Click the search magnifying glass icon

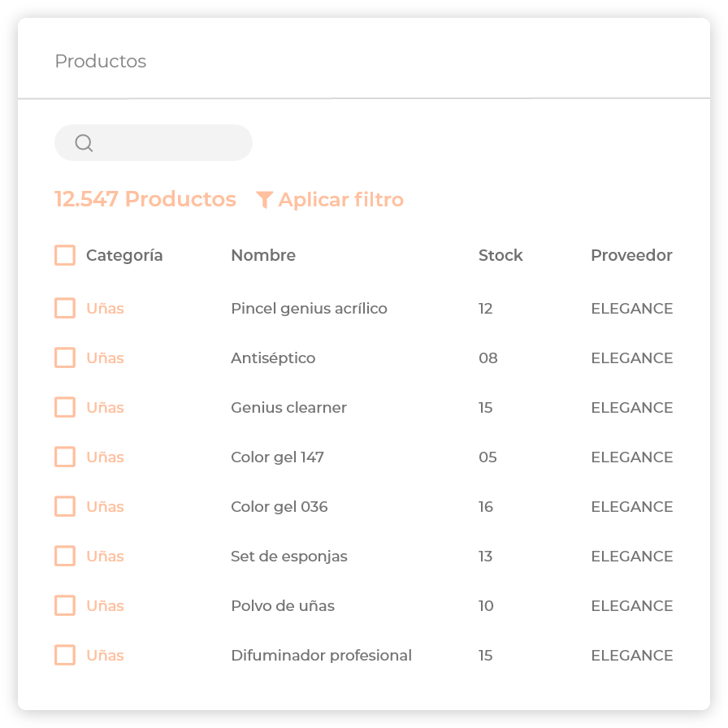point(84,143)
